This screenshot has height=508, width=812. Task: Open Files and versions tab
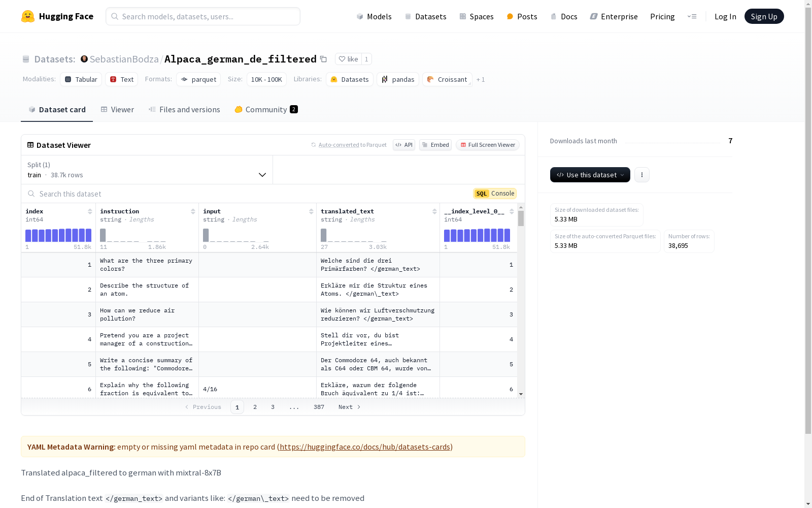pyautogui.click(x=184, y=110)
